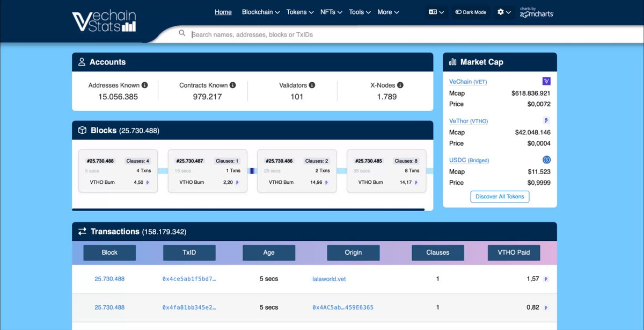Toggle Dark Mode
Viewport: 644px width, 330px height.
click(x=471, y=12)
